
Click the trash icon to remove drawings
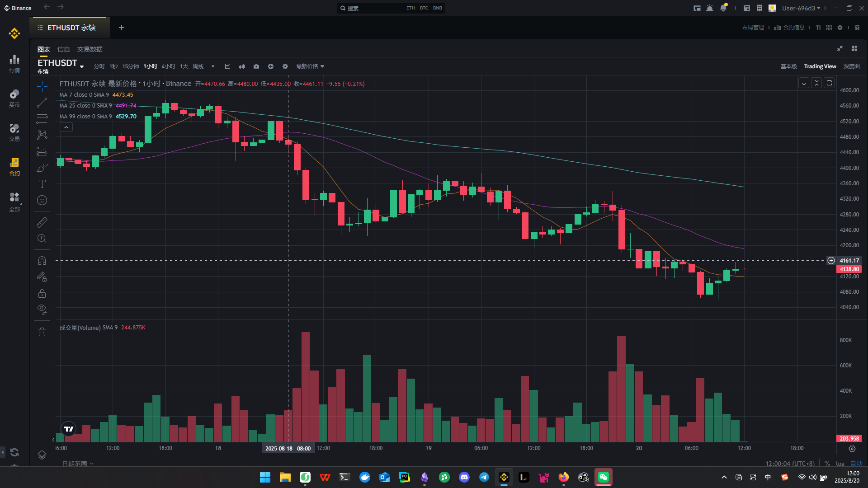[42, 332]
